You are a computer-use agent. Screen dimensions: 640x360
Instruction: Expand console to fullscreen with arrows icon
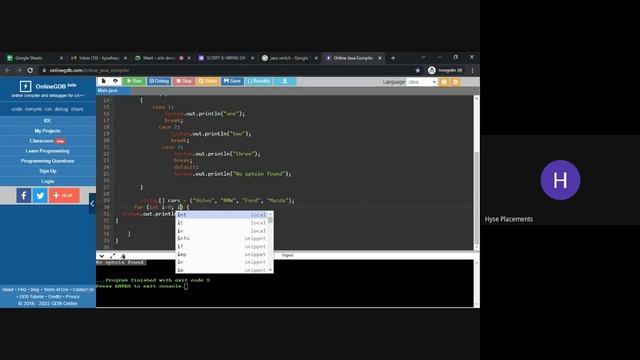coord(112,256)
